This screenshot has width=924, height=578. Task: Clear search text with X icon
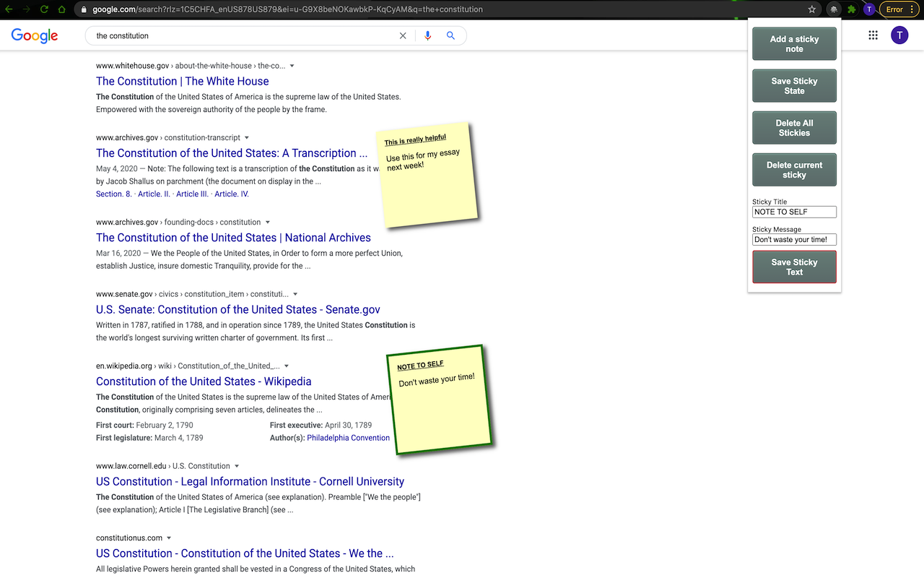[x=403, y=35]
